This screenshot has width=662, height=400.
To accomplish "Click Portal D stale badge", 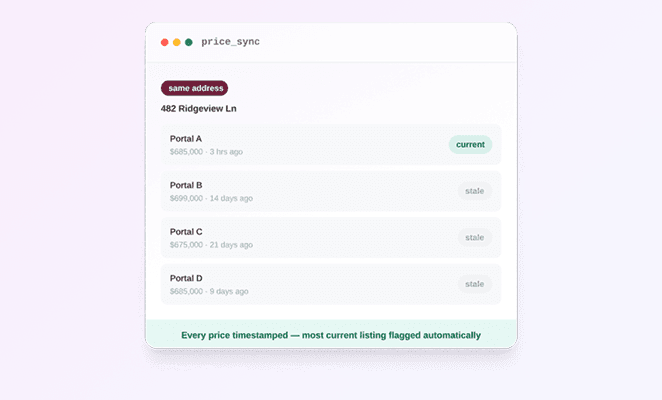I will click(x=475, y=284).
